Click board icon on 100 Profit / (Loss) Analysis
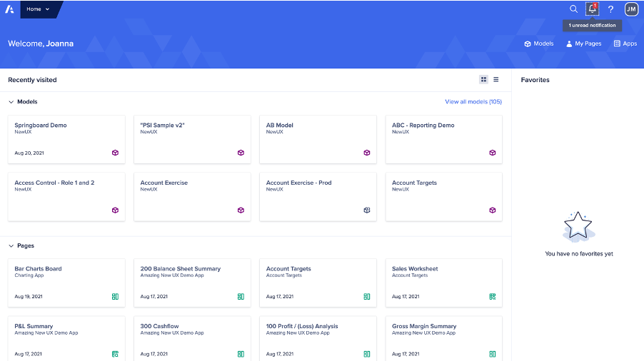 coord(367,354)
